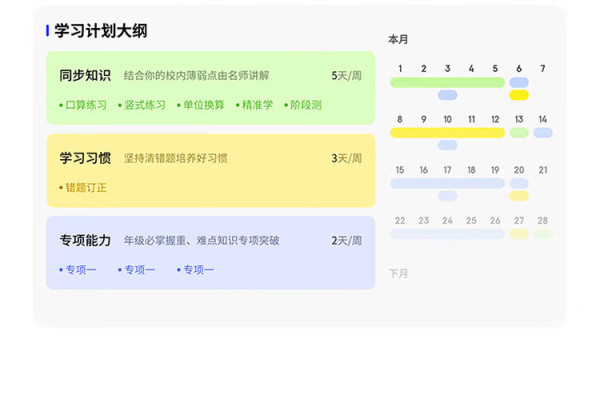Open the 学习习惯 yellow plan card
The image size is (600, 398).
point(211,170)
